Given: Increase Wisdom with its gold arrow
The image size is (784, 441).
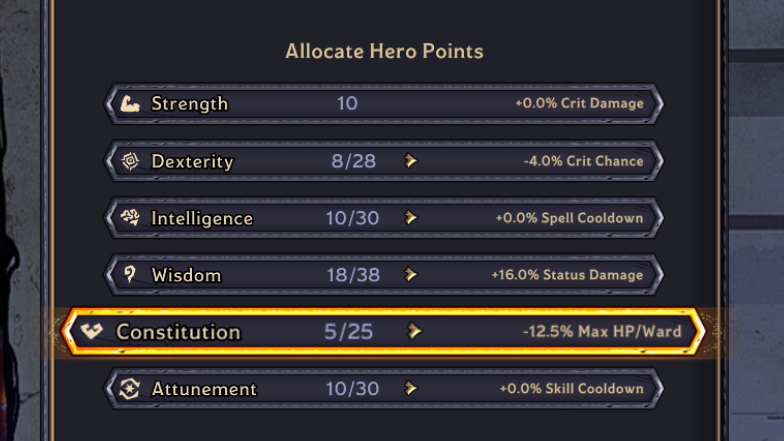Looking at the screenshot, I should coord(410,274).
